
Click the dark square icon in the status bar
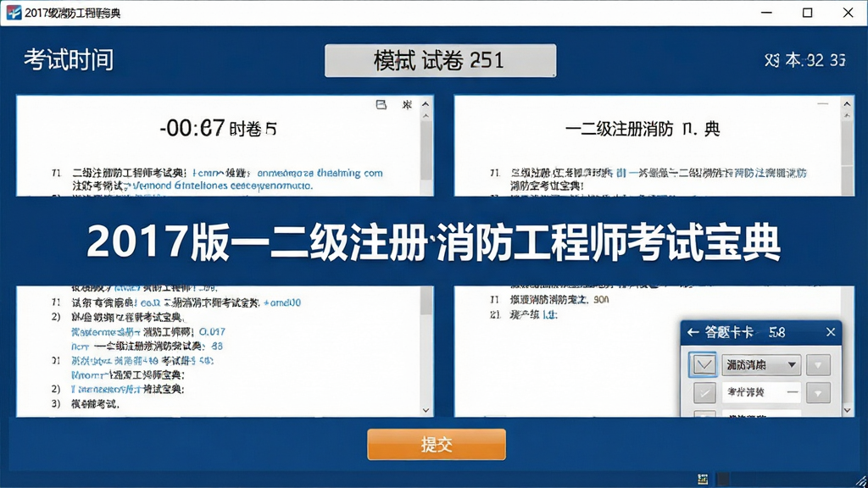pyautogui.click(x=722, y=479)
